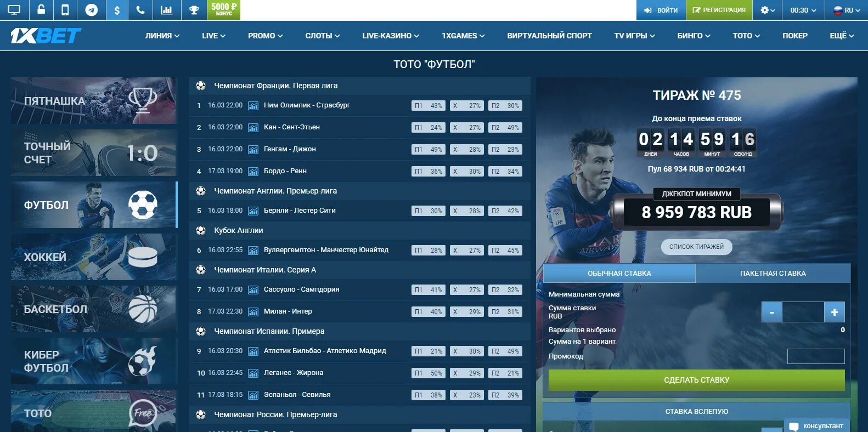The image size is (868, 432).
Task: Open СПИСОК ТИРАЖЕЙ list
Action: 696,247
